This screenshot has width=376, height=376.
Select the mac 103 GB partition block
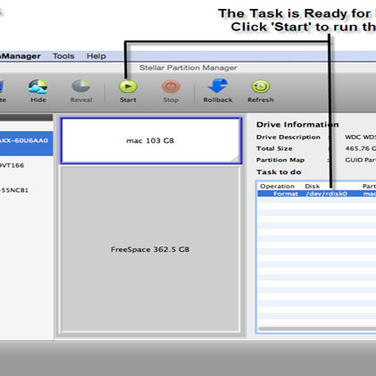coord(151,140)
